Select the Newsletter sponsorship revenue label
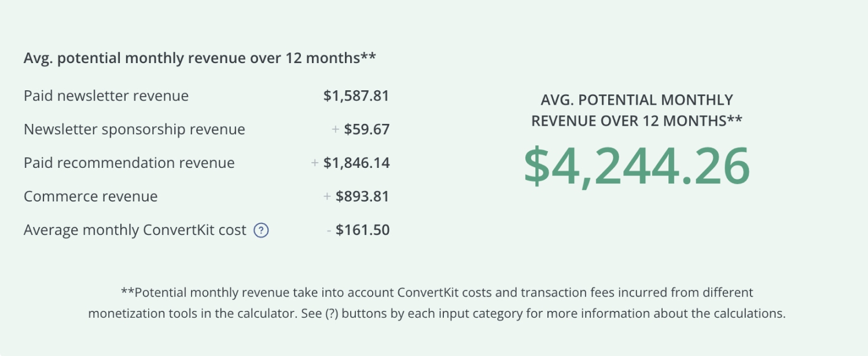The width and height of the screenshot is (868, 356). pos(134,129)
